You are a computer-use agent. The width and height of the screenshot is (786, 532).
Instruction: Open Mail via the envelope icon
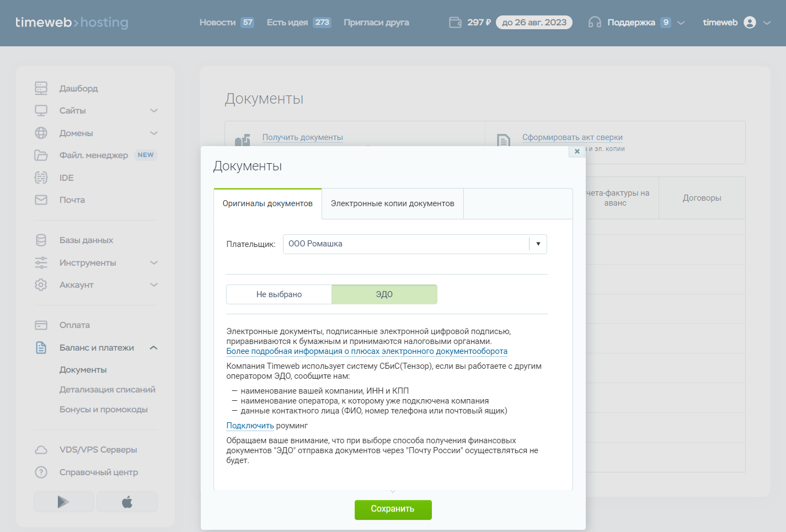click(x=41, y=200)
